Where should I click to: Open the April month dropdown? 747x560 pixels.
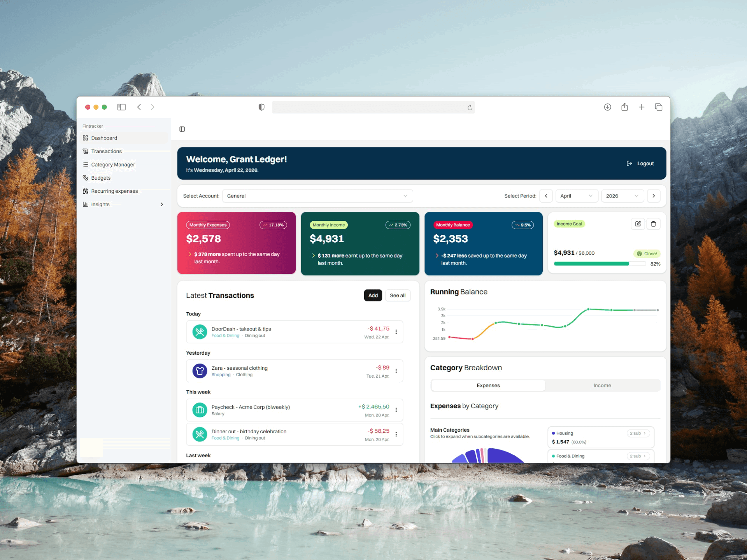coord(576,196)
